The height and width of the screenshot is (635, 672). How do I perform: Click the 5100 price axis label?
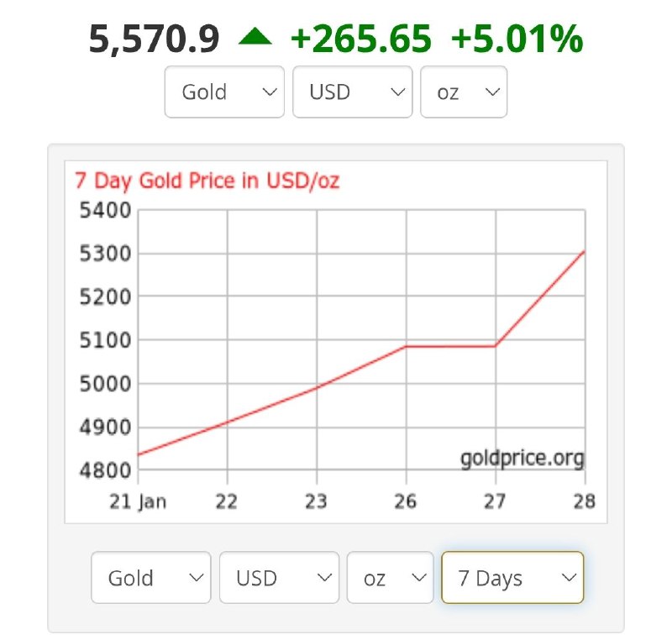coord(103,340)
